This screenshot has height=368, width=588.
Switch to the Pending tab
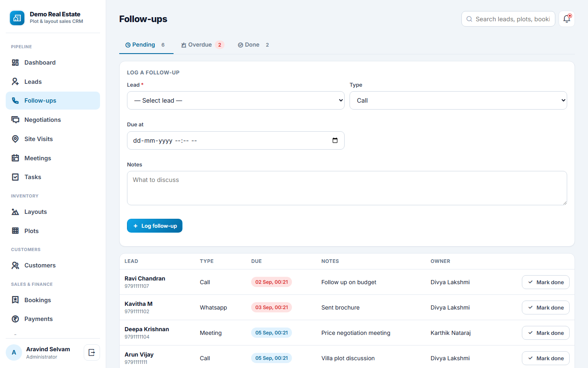[x=146, y=45]
